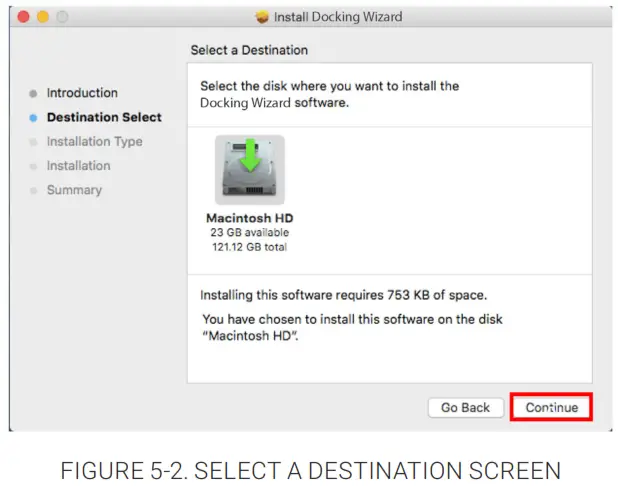Click Continue to proceed with installation
Viewport: 618px width, 492px height.
pos(551,407)
